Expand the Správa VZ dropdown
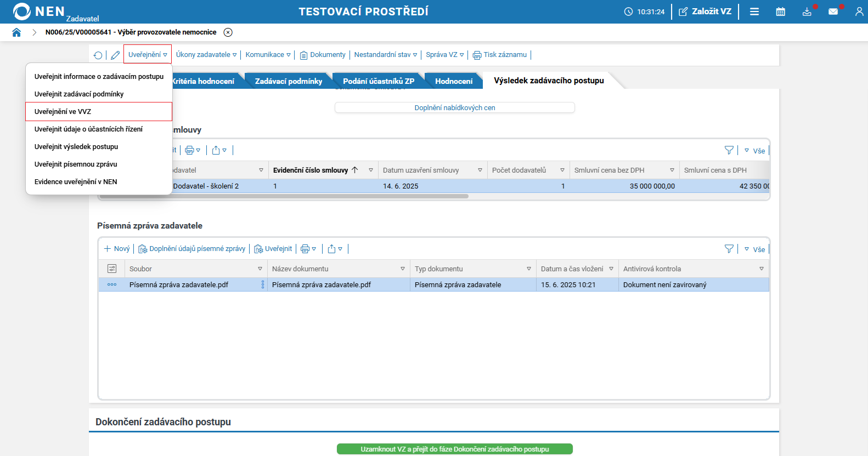Screen dimensions: 868x456 point(445,55)
